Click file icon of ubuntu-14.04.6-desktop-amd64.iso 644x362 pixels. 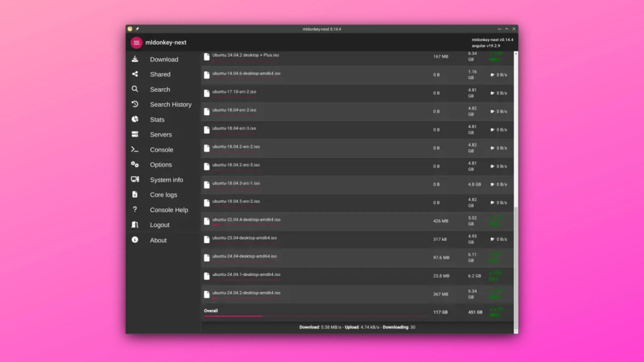[206, 75]
